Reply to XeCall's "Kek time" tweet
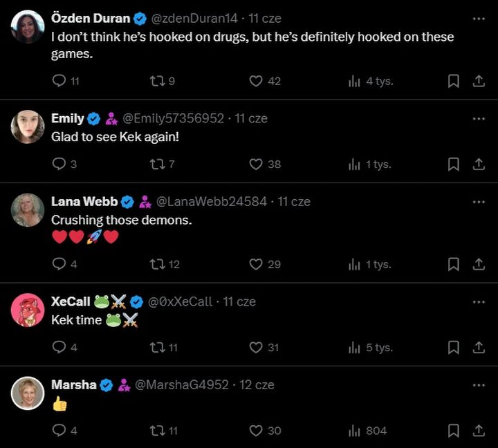Viewport: 498px width, 448px height. click(59, 348)
